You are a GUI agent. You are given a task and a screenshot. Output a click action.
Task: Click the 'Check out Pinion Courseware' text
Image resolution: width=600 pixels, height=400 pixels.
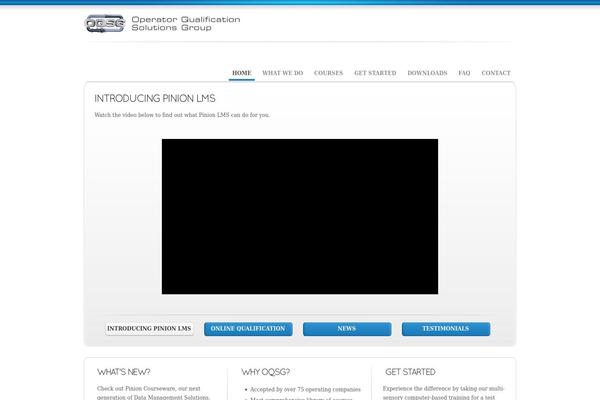(x=153, y=393)
